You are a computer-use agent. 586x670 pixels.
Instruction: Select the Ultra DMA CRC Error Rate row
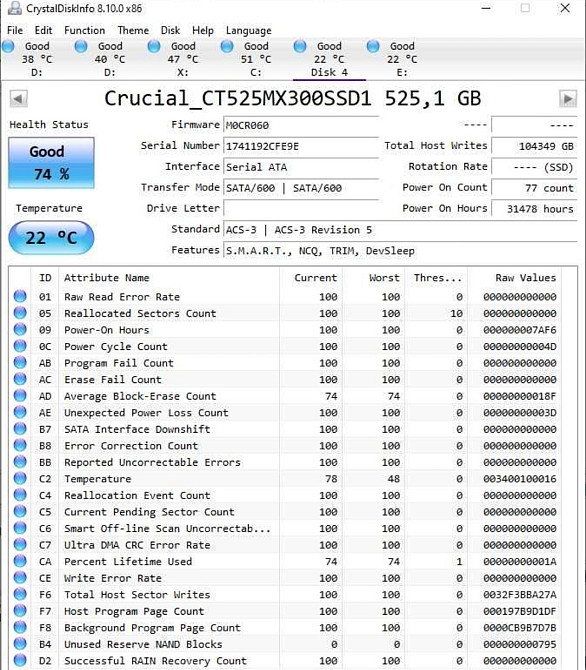(285, 545)
